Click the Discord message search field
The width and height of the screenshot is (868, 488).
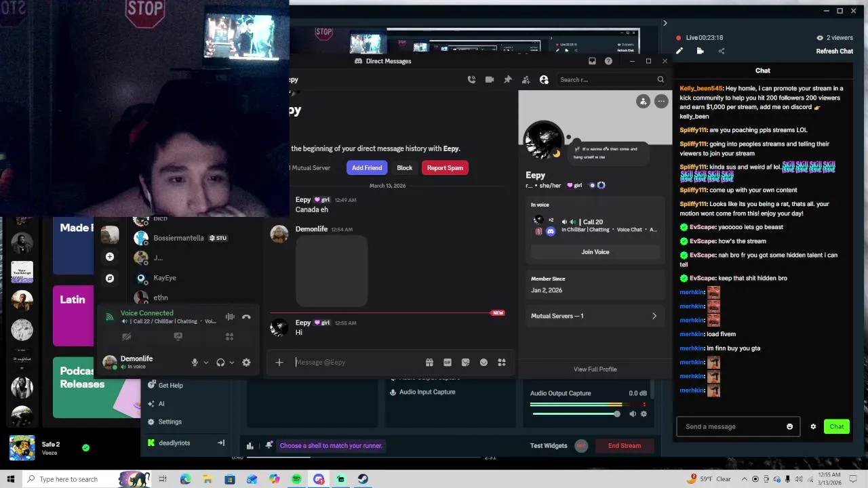coord(612,79)
